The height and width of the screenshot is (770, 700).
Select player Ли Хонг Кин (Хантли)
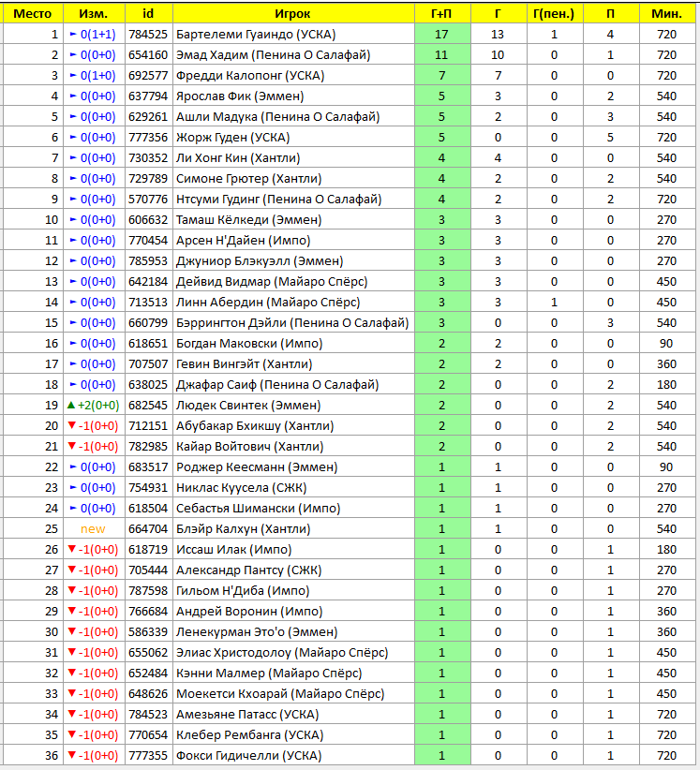point(238,158)
